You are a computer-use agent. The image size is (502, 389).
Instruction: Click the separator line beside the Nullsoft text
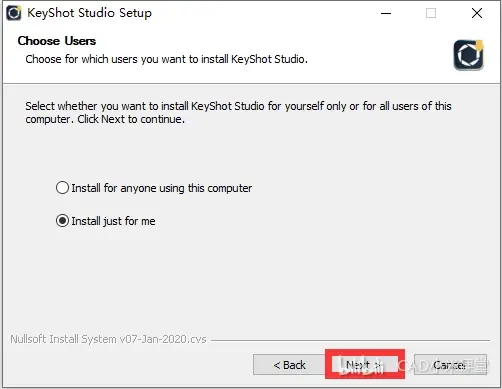(x=350, y=340)
